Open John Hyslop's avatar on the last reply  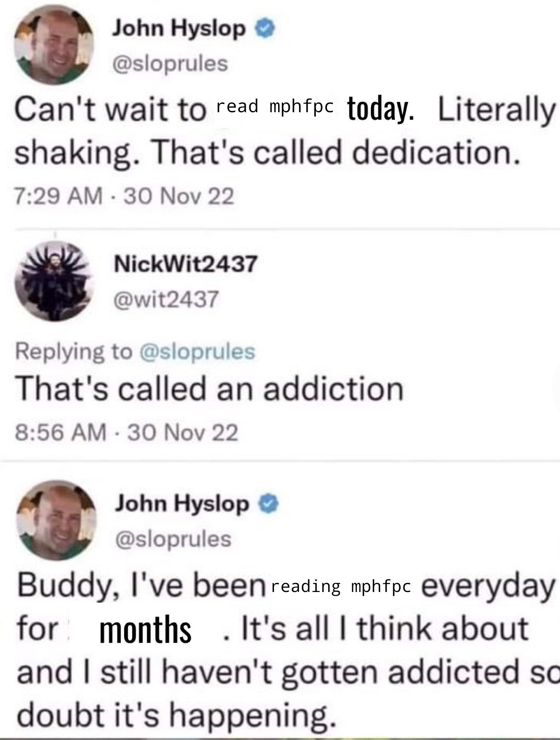tap(56, 520)
